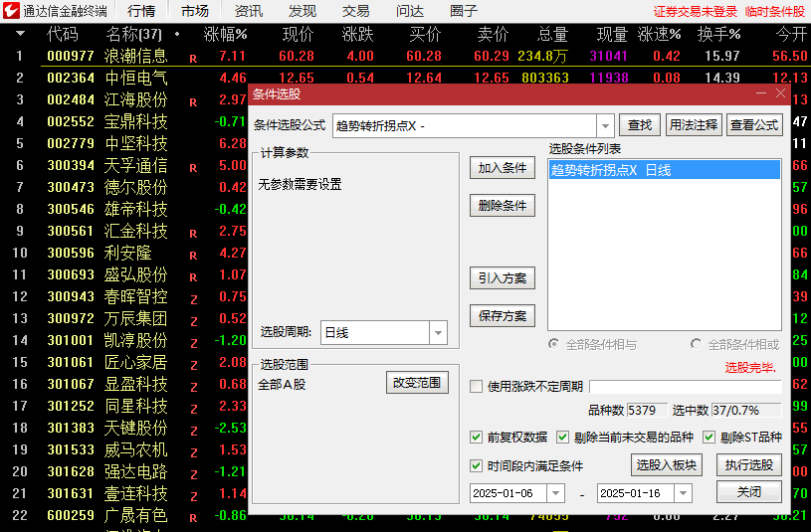Click the 查看公式 button
Viewport: 811px width, 532px height.
pos(754,125)
